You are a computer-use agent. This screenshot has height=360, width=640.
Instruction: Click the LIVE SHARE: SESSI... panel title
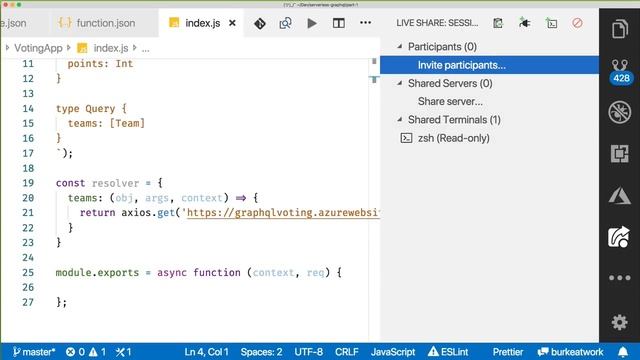(x=437, y=23)
